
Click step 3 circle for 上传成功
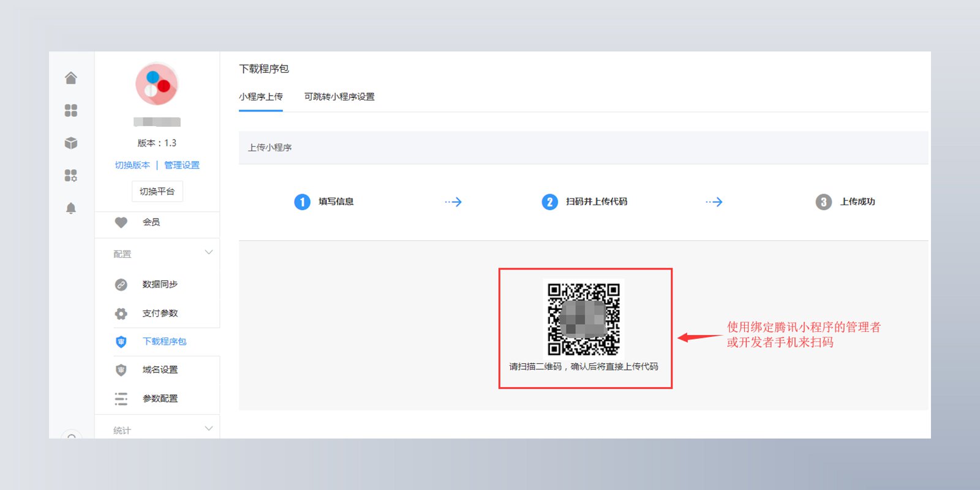pos(823,202)
